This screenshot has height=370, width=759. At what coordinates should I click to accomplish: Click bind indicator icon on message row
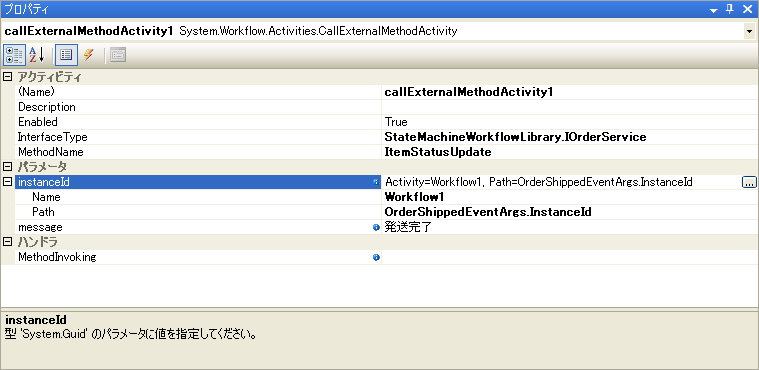click(376, 227)
